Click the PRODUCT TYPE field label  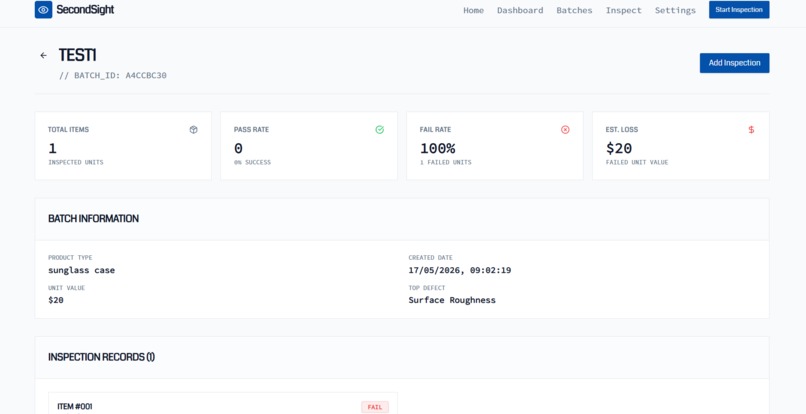pos(70,258)
